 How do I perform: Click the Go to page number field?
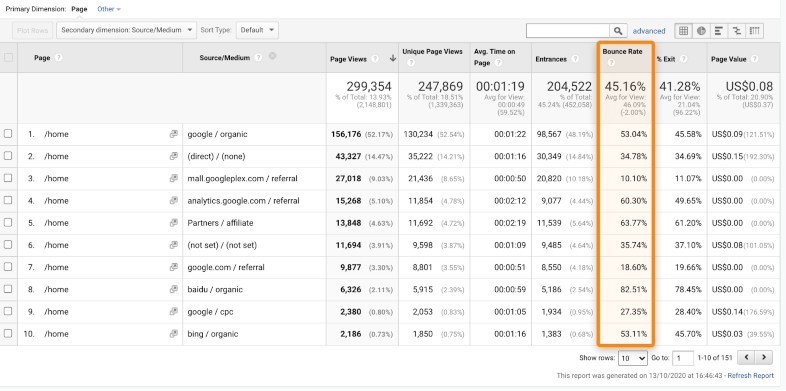coord(683,358)
